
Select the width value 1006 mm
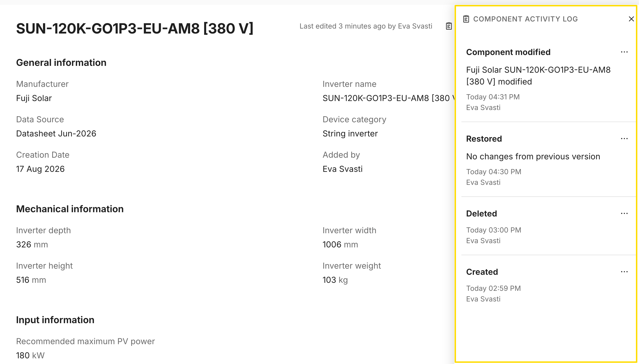point(340,245)
